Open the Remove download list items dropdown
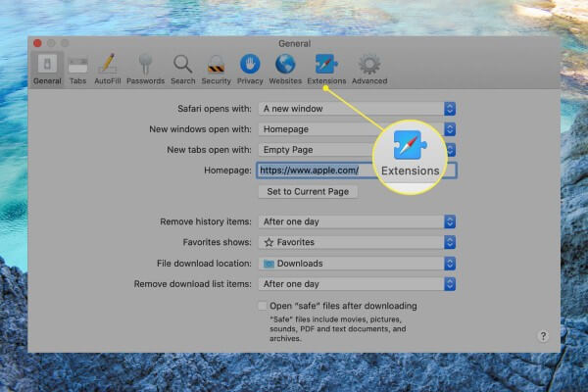 [x=357, y=284]
